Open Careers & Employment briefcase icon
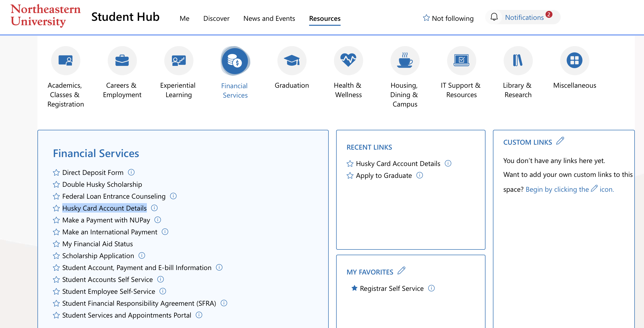The height and width of the screenshot is (328, 644). (x=122, y=61)
